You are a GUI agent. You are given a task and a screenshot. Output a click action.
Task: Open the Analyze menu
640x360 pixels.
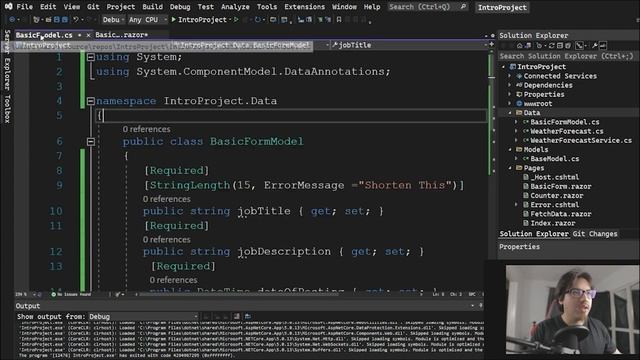point(235,7)
